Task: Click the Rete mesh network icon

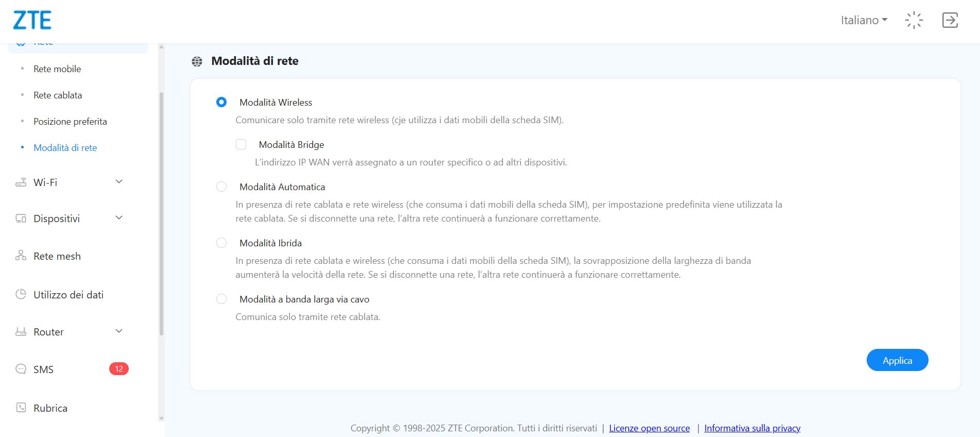Action: click(21, 256)
